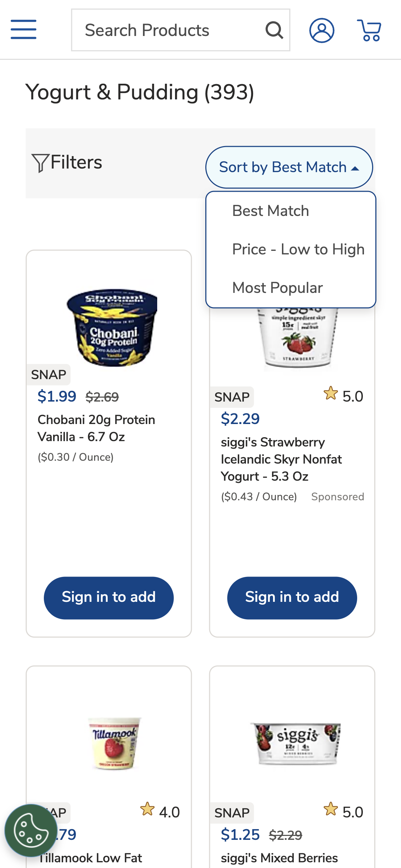The image size is (401, 868).
Task: Click the siggi's Mixed Berries star rating
Action: tap(343, 812)
